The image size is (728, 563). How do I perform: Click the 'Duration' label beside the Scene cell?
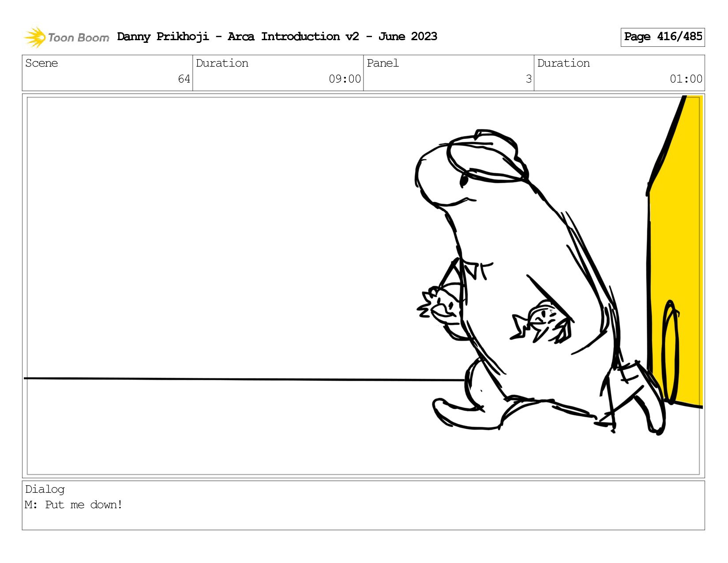[x=222, y=63]
